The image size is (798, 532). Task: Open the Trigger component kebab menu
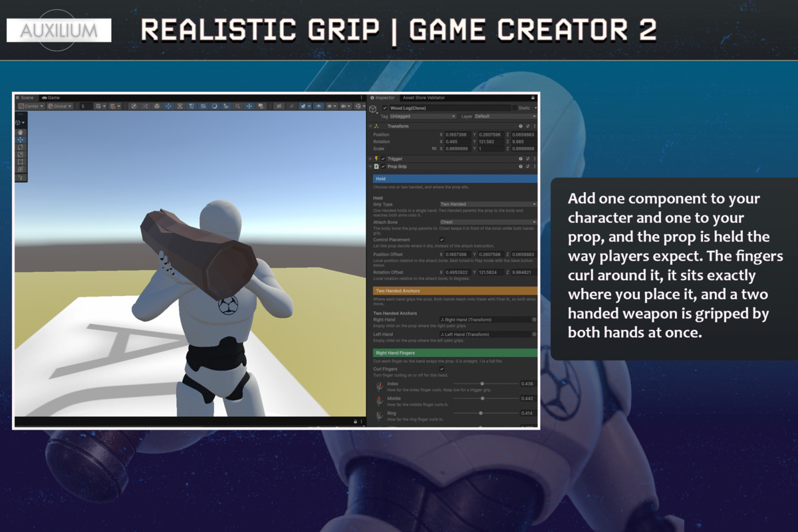point(535,159)
